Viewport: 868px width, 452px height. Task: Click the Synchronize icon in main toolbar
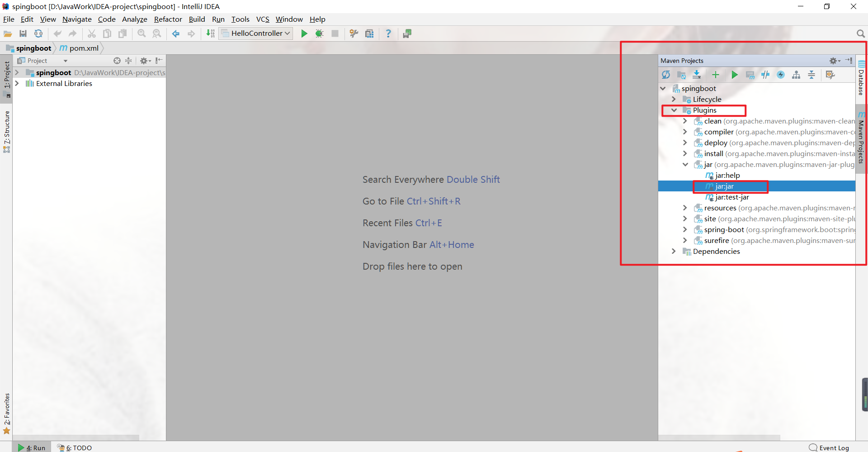[38, 33]
